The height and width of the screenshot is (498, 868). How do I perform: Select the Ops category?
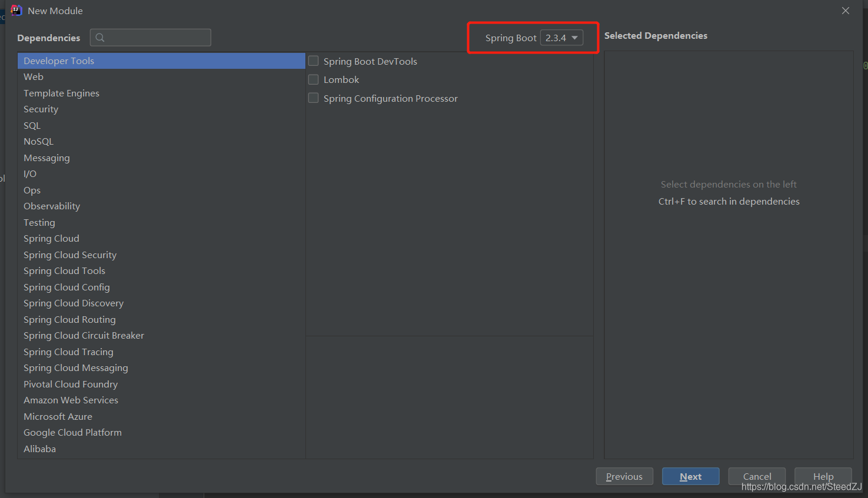[161, 190]
